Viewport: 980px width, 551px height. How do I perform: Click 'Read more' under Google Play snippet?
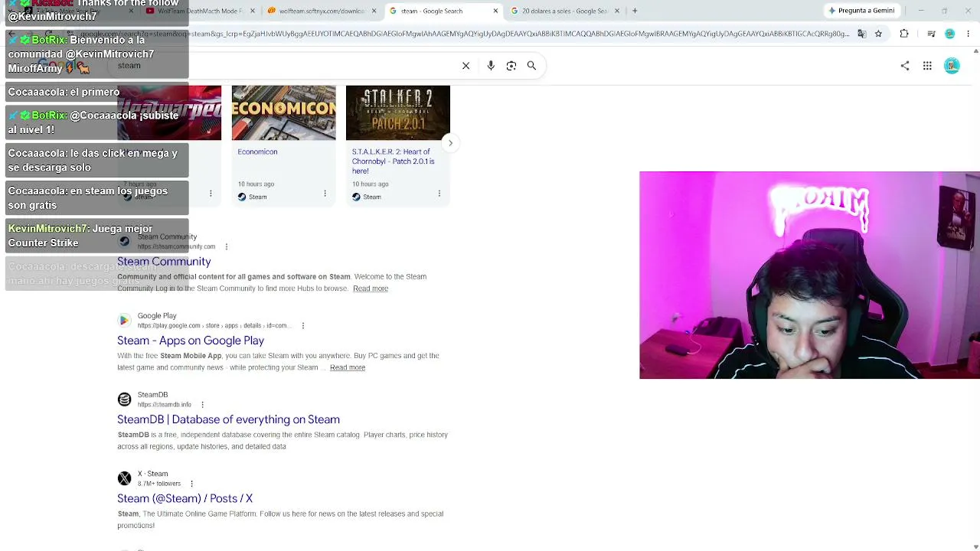[x=348, y=367]
